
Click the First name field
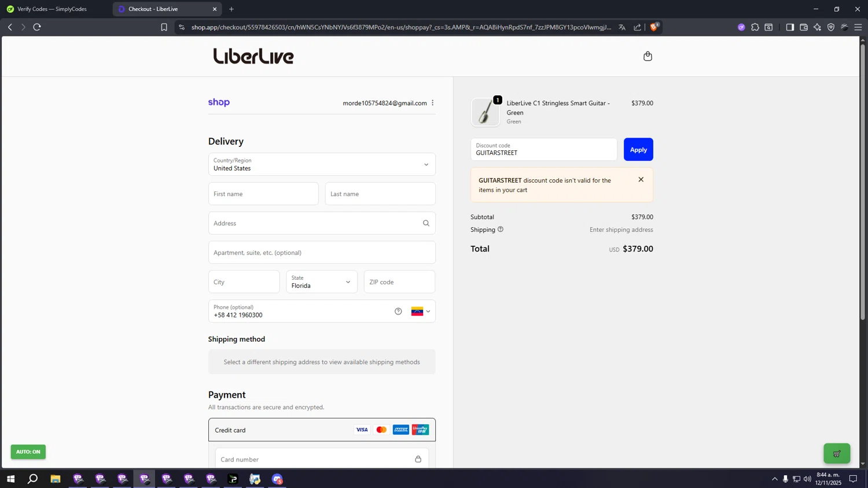click(x=263, y=194)
